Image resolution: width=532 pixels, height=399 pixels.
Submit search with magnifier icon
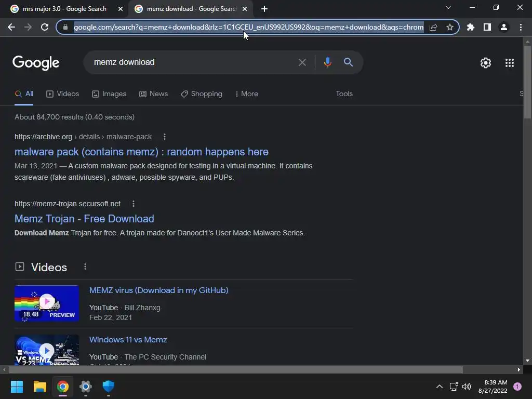coord(348,62)
